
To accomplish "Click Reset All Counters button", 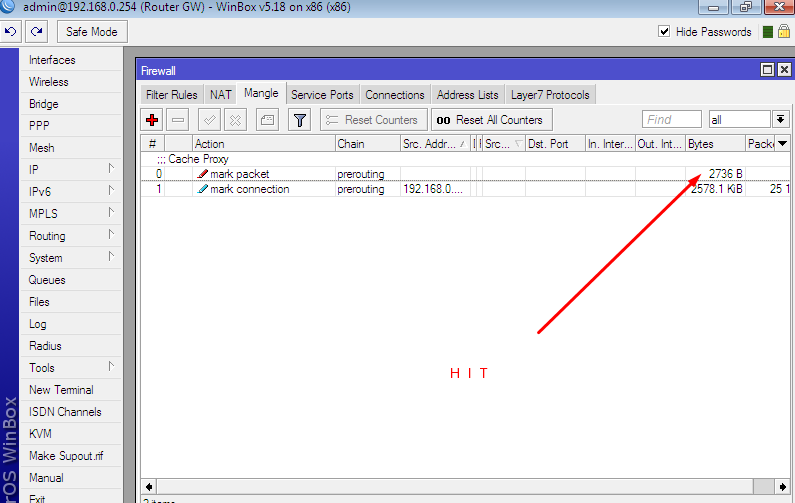I will point(492,120).
